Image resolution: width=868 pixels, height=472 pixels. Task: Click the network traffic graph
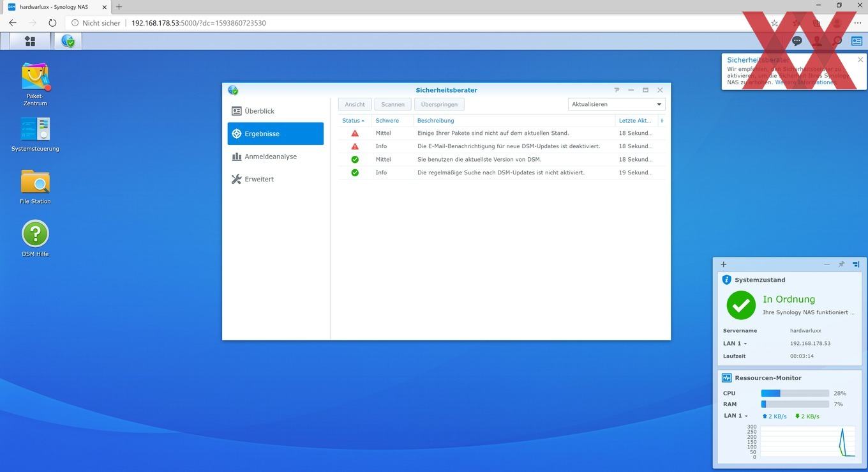coord(807,441)
